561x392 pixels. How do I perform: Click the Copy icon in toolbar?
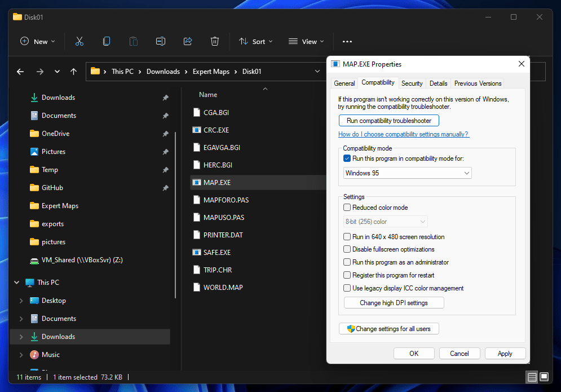point(107,41)
